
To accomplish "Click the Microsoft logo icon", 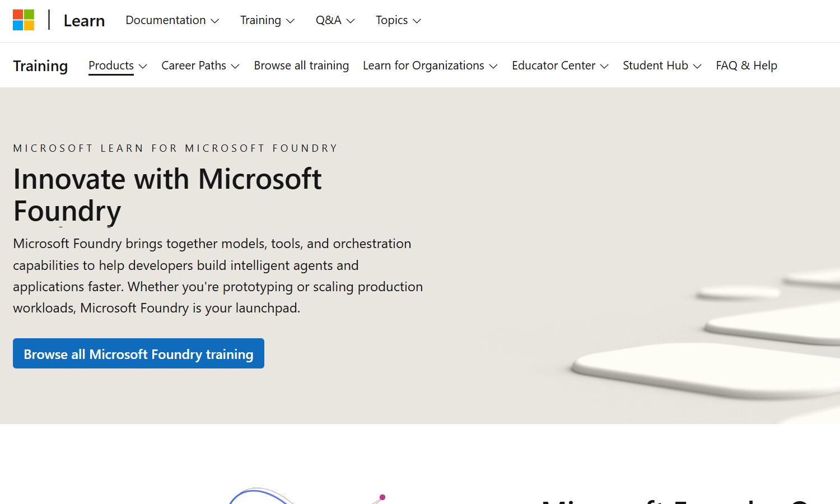I will [24, 20].
